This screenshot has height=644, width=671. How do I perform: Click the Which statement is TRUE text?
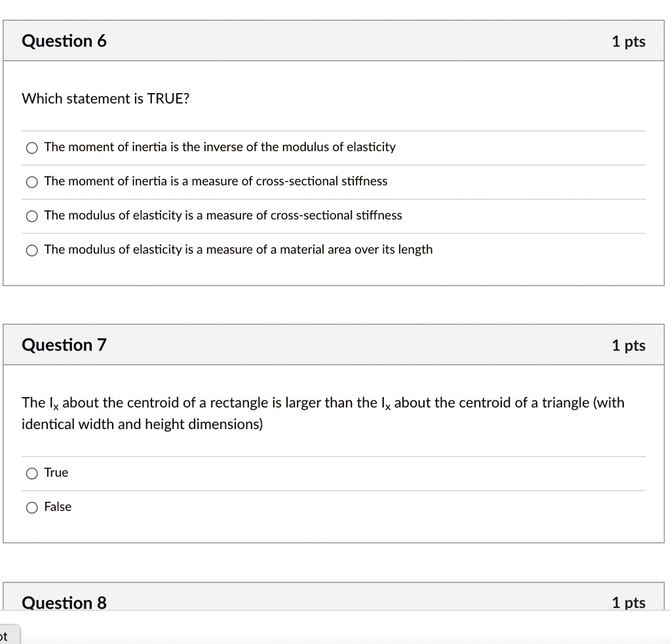105,98
